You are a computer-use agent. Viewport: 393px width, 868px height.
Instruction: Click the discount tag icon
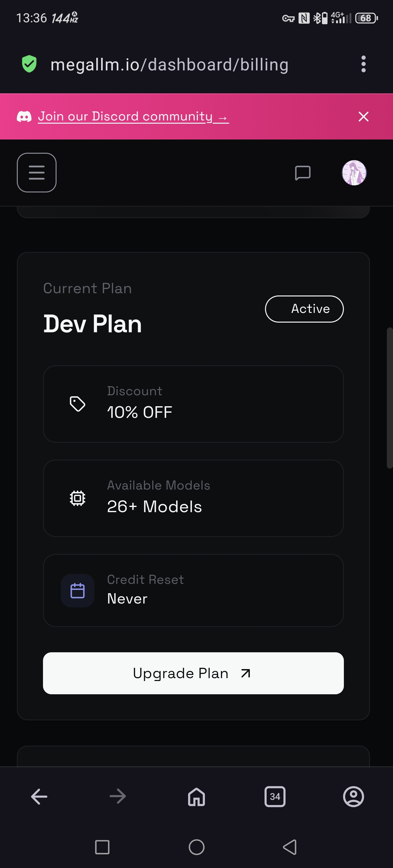pos(77,404)
